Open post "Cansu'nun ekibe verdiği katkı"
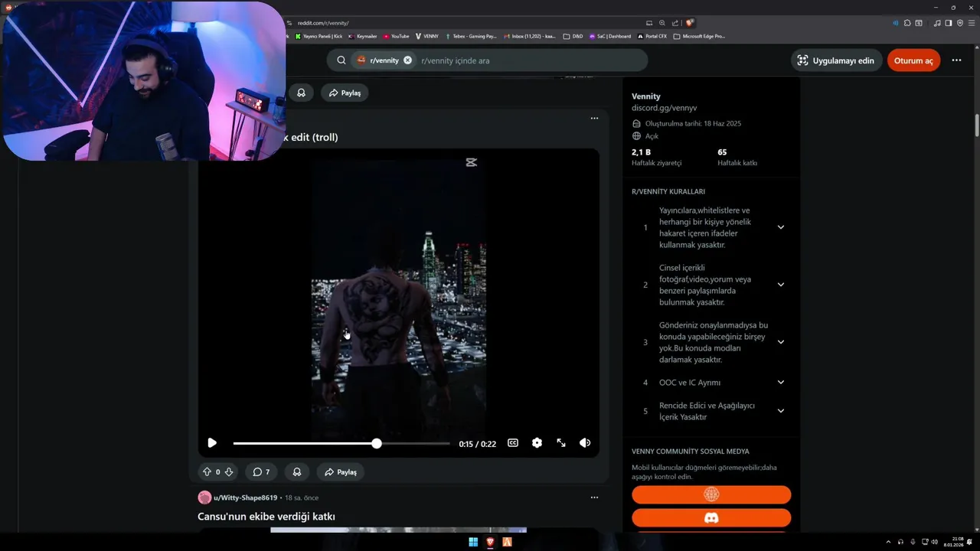The image size is (980, 551). 266,517
